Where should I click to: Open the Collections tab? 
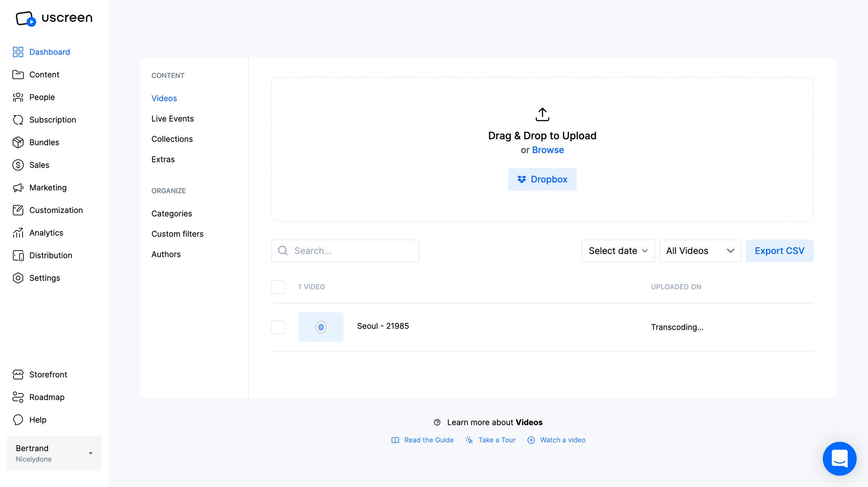[172, 139]
